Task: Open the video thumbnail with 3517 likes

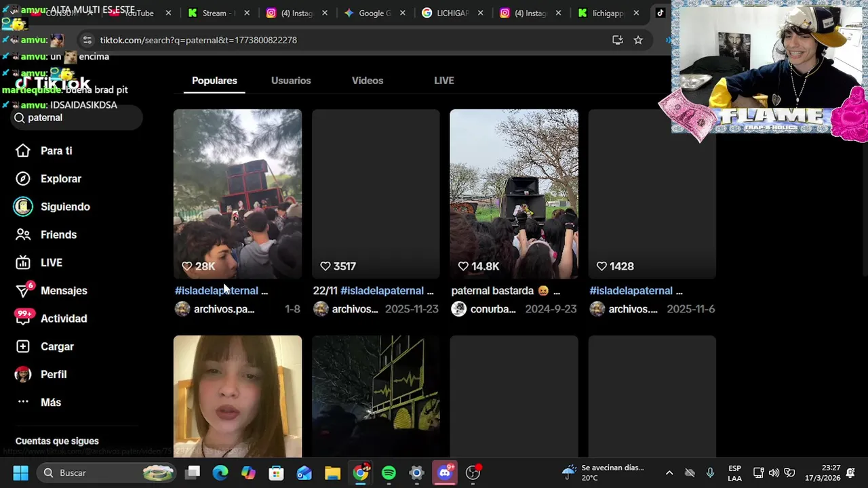Action: click(376, 194)
